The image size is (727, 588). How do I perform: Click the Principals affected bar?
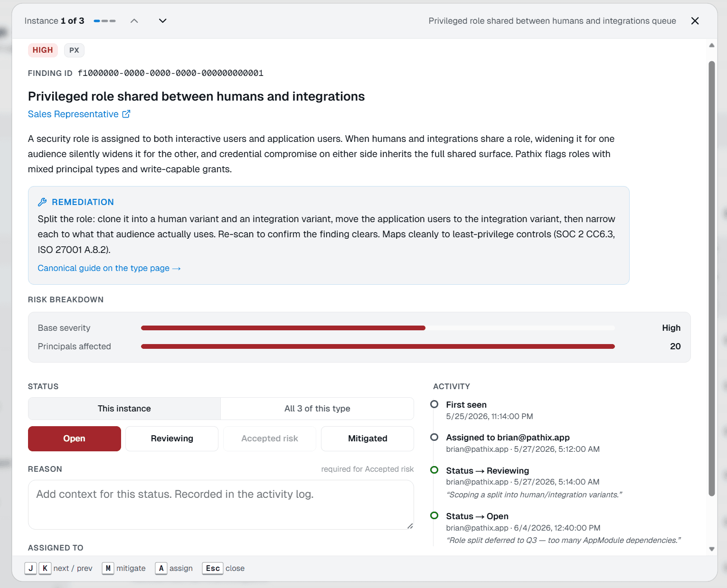tap(378, 346)
